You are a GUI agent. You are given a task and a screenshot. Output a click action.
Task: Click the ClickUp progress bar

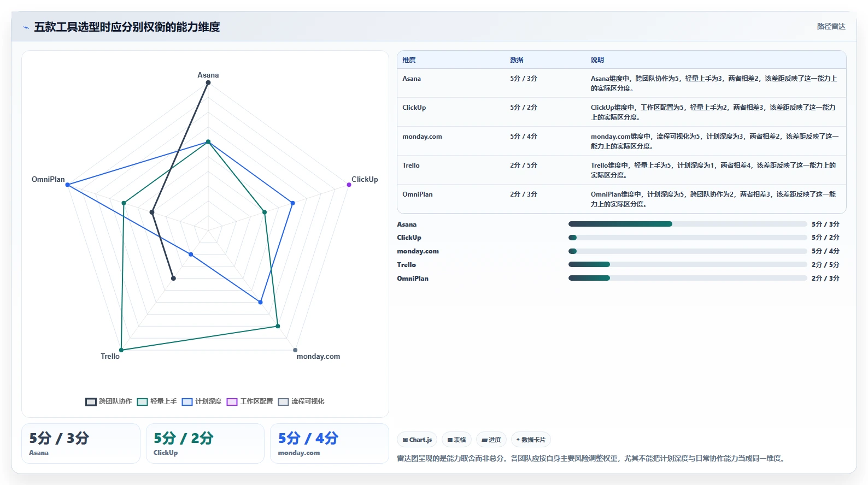[688, 238]
